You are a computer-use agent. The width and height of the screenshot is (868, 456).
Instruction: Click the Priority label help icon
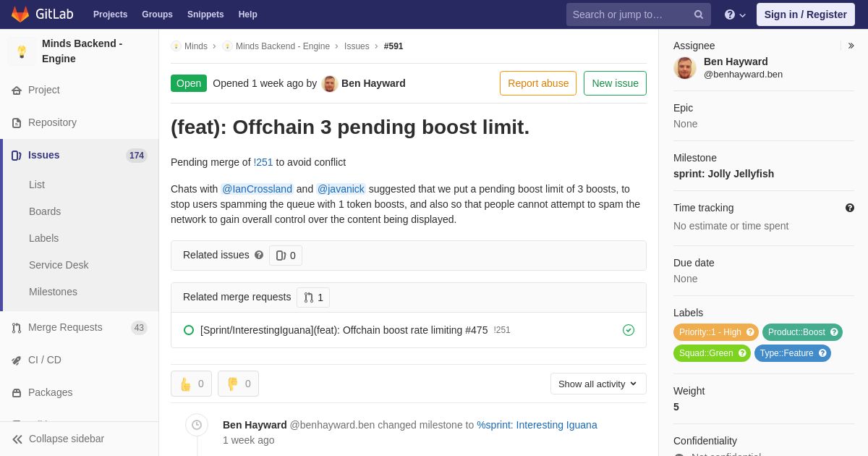pyautogui.click(x=750, y=332)
